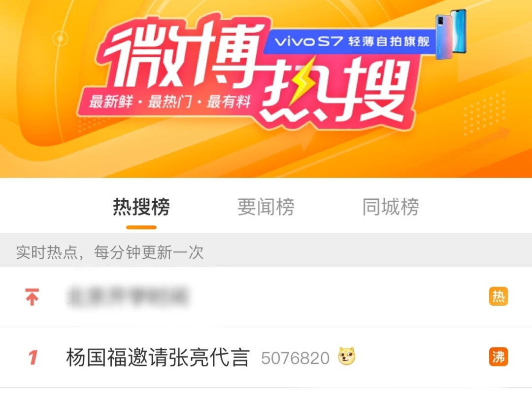The height and width of the screenshot is (394, 532).
Task: Click the 最新鲜·最热门·最有料 slogan tag
Action: pyautogui.click(x=169, y=102)
